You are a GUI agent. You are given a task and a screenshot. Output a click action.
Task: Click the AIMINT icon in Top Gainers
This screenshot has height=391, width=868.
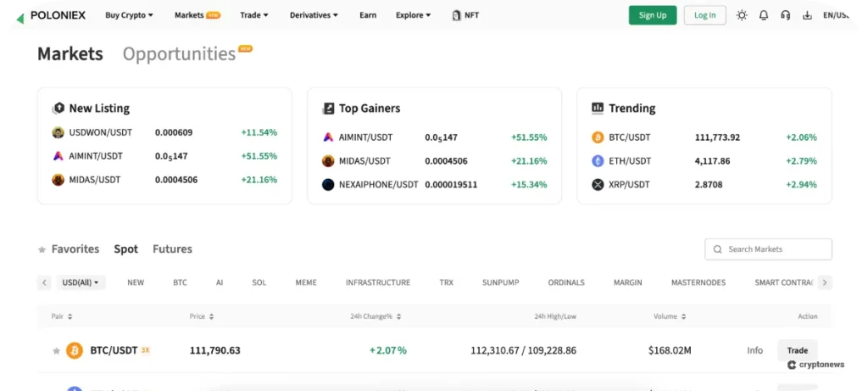[x=328, y=137]
